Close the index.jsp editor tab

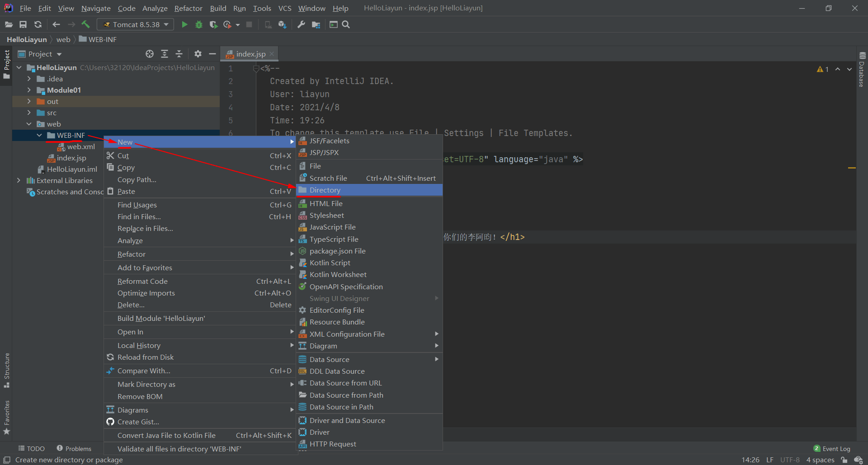click(272, 54)
